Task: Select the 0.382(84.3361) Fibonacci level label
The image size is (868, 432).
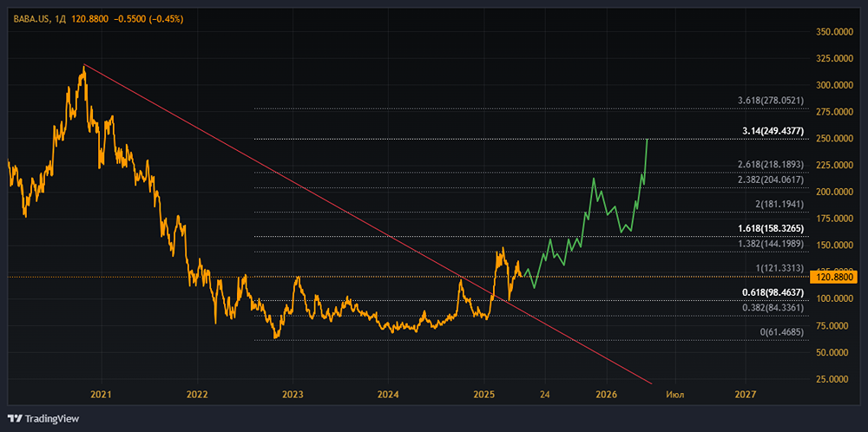Action: click(x=773, y=307)
